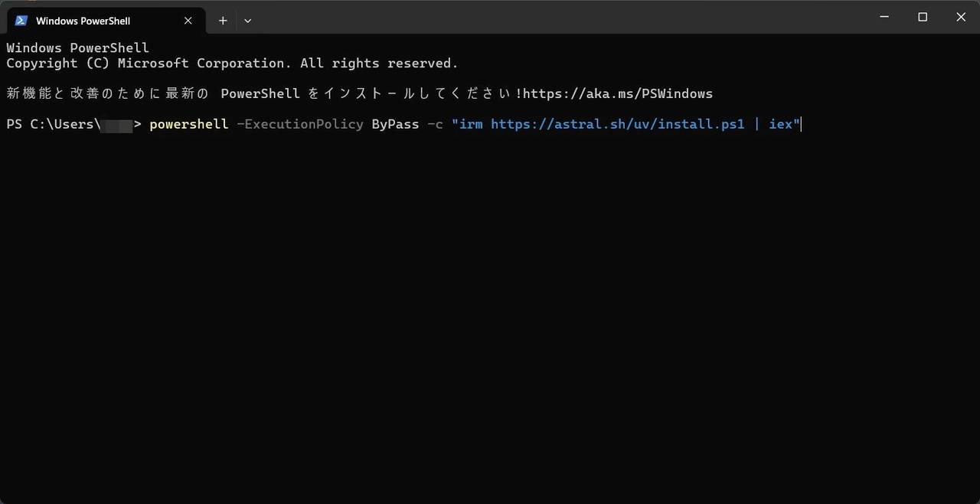Close the Windows PowerShell tab
Screen dimensions: 980x504
tap(188, 21)
